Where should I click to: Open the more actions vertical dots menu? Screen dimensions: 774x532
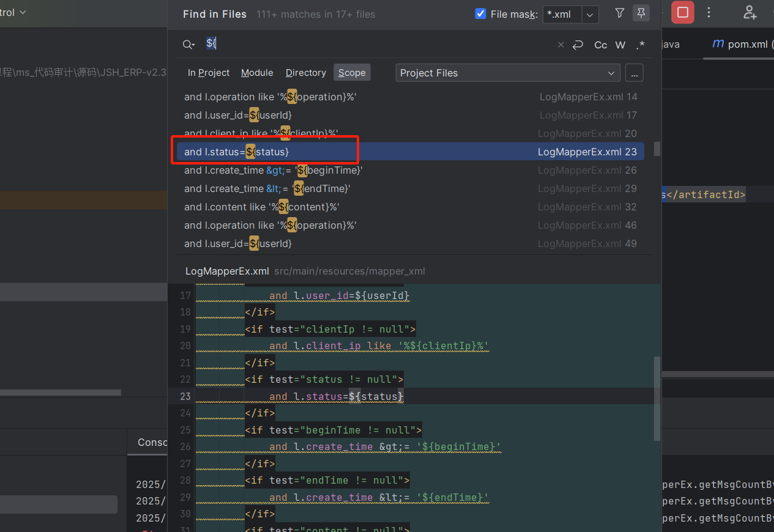pyautogui.click(x=709, y=12)
